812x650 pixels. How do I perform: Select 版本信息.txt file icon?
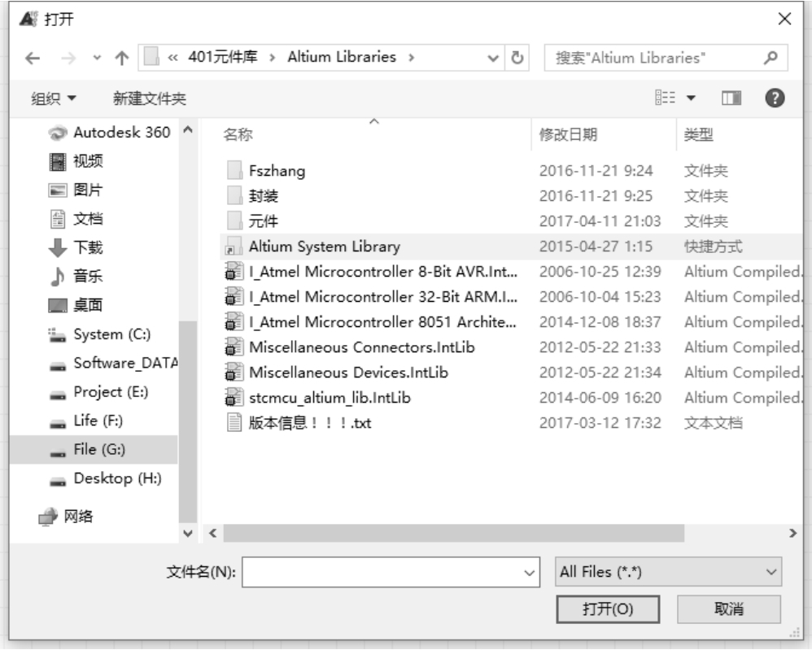point(234,423)
